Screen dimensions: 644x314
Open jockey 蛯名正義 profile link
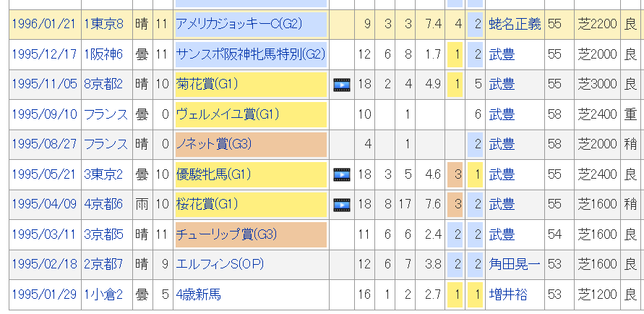515,24
